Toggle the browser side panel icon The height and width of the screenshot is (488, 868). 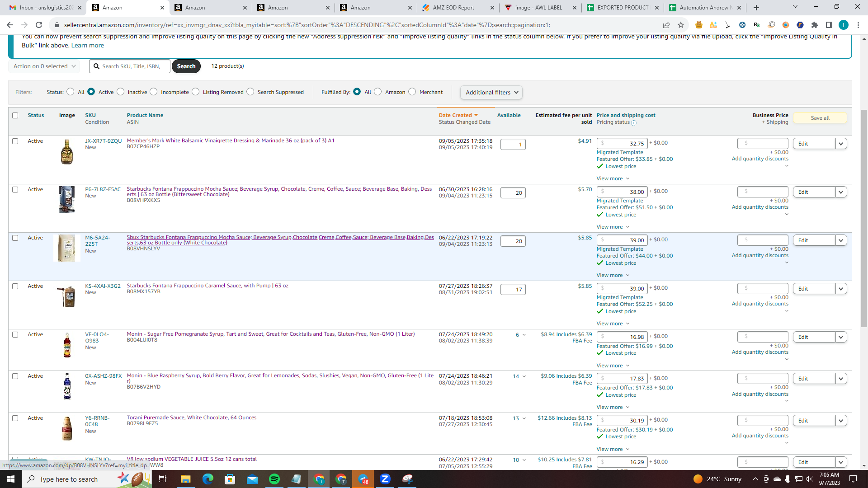tap(829, 25)
